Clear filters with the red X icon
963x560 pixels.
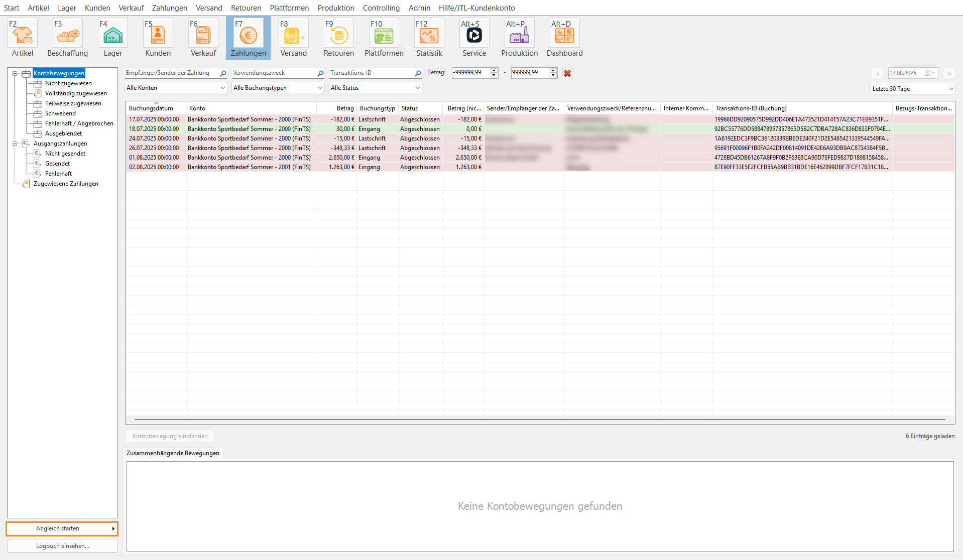[x=567, y=73]
